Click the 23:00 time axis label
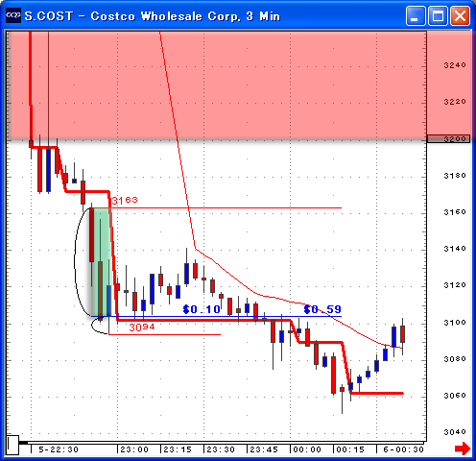 [x=134, y=449]
